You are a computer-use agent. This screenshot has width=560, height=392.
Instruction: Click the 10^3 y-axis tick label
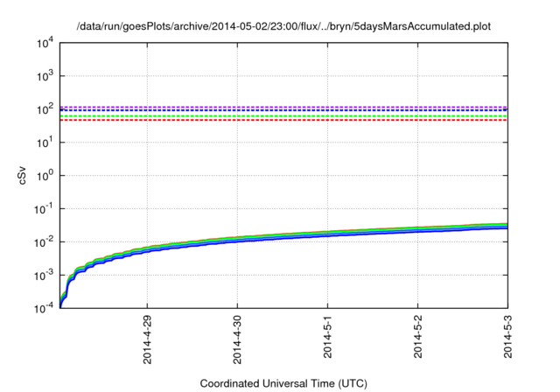(45, 76)
